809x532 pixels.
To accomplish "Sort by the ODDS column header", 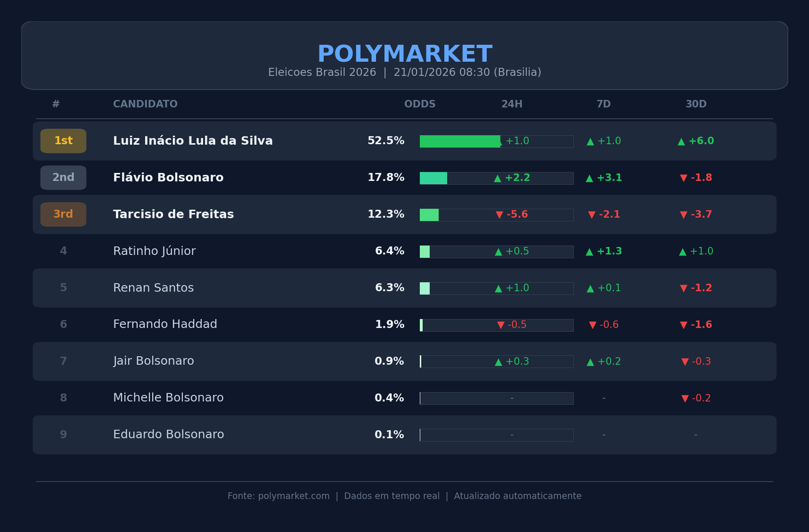I will [419, 104].
